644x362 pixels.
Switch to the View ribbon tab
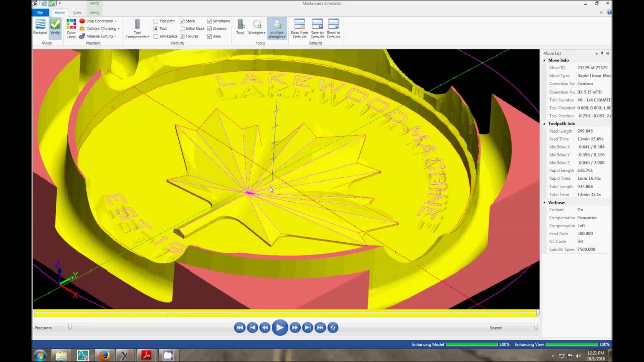pos(77,13)
